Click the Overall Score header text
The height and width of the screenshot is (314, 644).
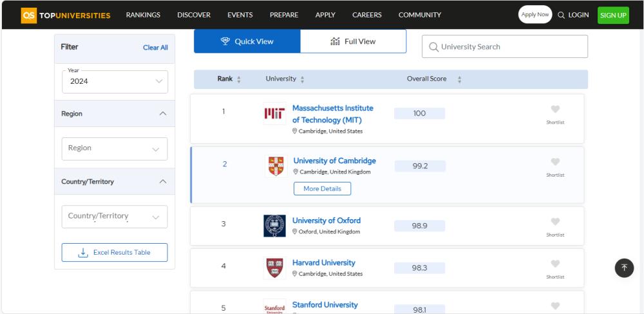[x=427, y=79]
